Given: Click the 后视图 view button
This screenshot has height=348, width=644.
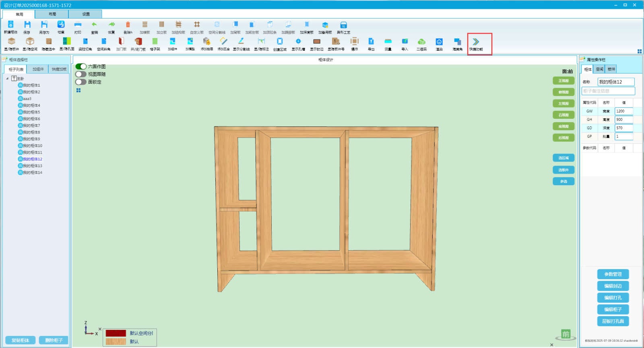Looking at the screenshot, I should tap(563, 138).
